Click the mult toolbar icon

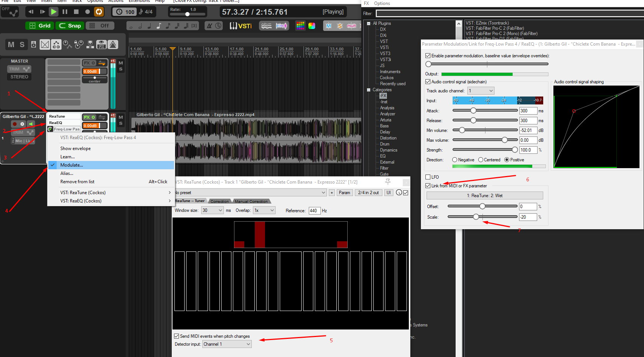coord(351,26)
